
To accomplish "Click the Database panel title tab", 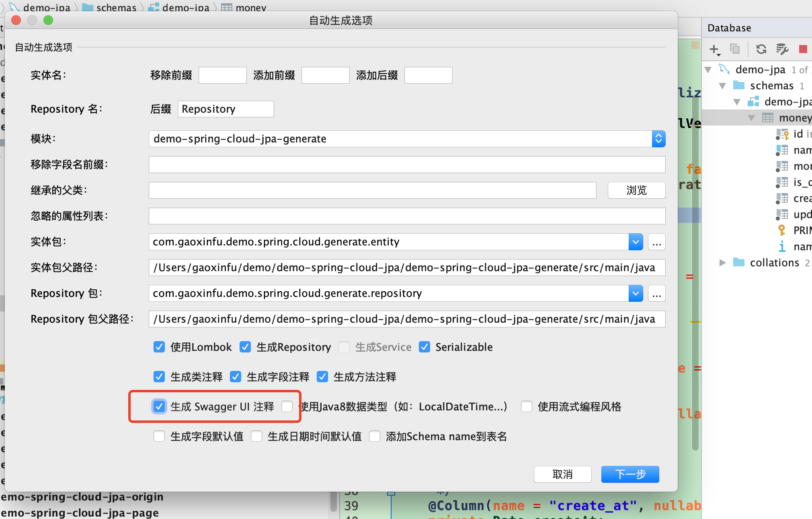I will coord(729,28).
